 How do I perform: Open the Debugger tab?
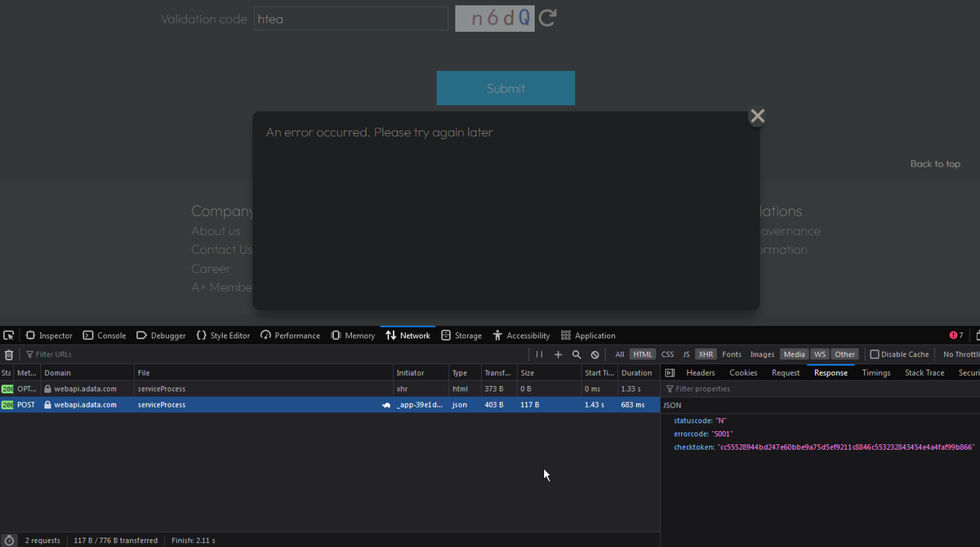point(161,336)
